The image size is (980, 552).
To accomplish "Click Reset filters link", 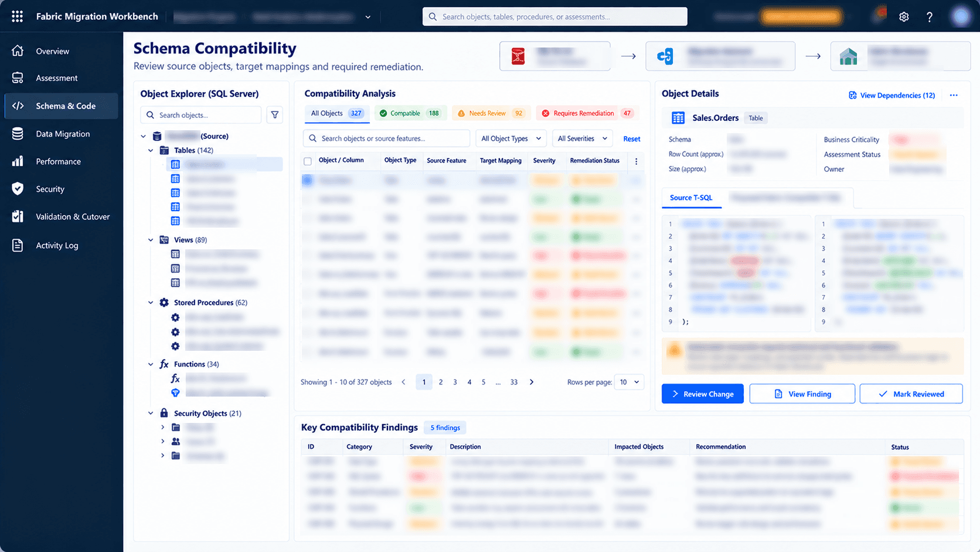I will tap(632, 139).
